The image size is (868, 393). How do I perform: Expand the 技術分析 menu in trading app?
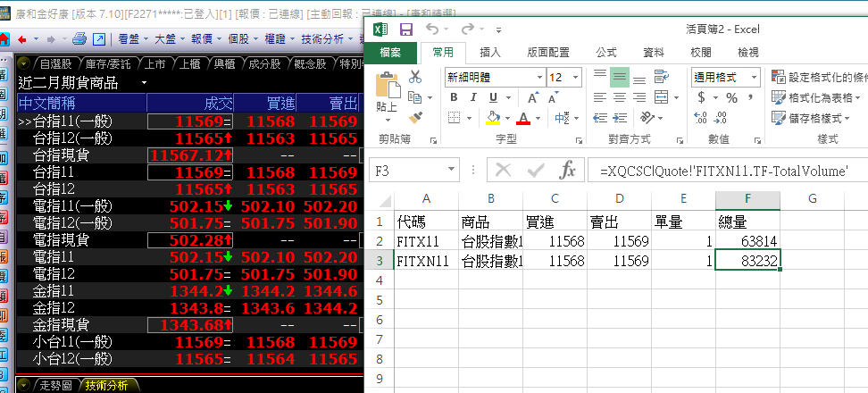click(327, 38)
